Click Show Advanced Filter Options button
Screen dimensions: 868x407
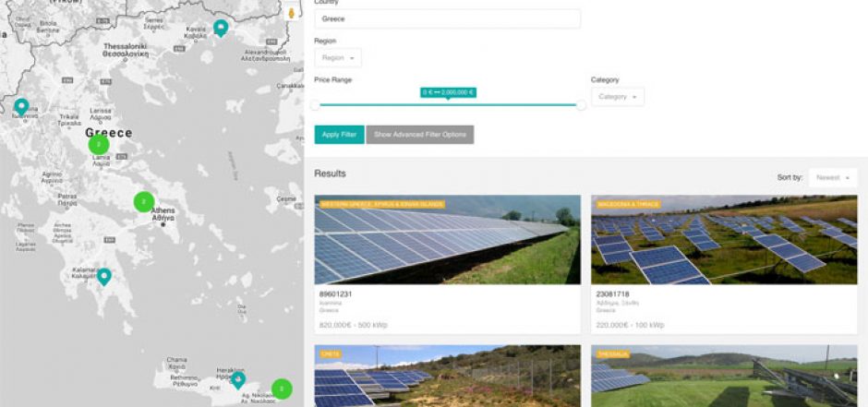[x=419, y=135]
